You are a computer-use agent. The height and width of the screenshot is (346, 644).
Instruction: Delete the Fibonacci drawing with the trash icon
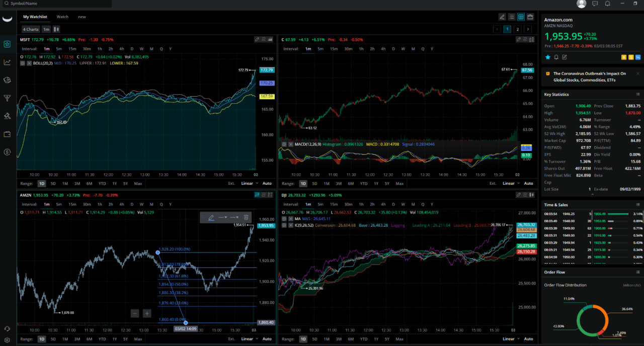[246, 217]
